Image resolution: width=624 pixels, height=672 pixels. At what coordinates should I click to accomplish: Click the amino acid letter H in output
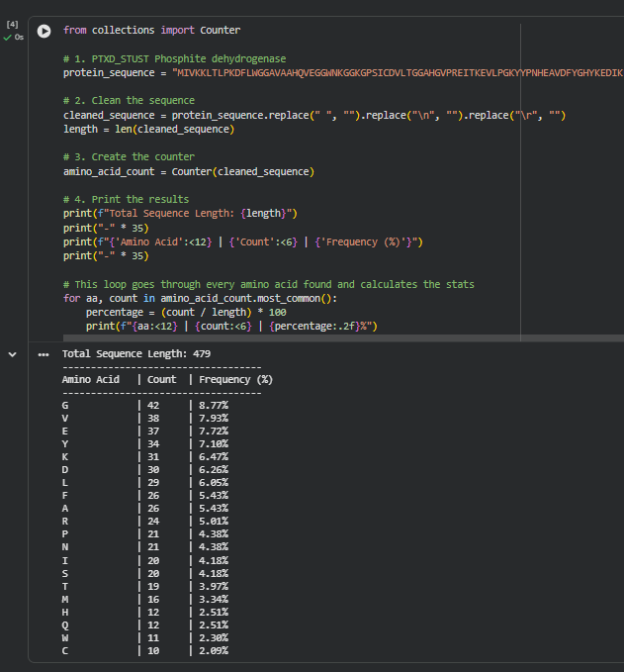(x=65, y=612)
